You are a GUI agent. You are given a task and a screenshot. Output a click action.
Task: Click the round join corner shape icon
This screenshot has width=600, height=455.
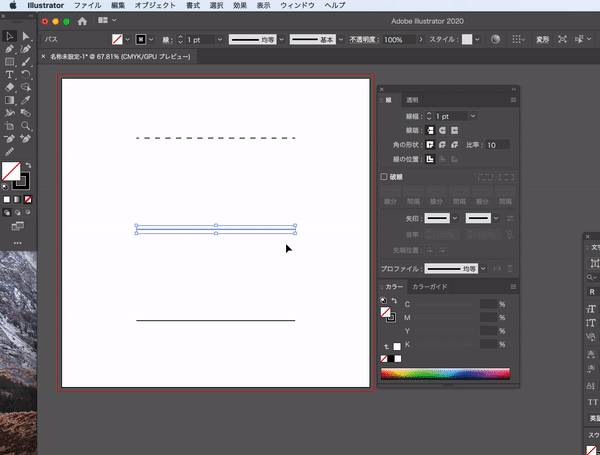coord(441,145)
